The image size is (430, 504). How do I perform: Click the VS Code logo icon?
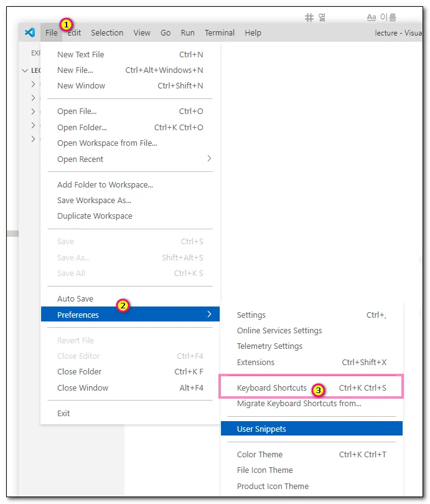click(29, 32)
